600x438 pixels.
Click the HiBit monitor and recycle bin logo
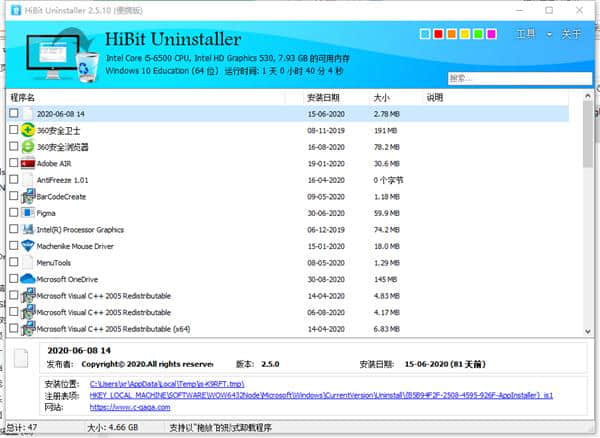tap(61, 56)
